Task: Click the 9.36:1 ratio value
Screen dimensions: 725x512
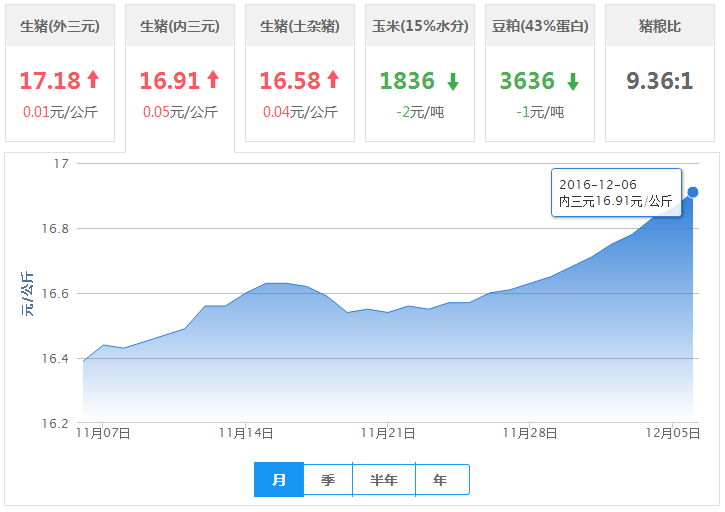Action: tap(660, 81)
